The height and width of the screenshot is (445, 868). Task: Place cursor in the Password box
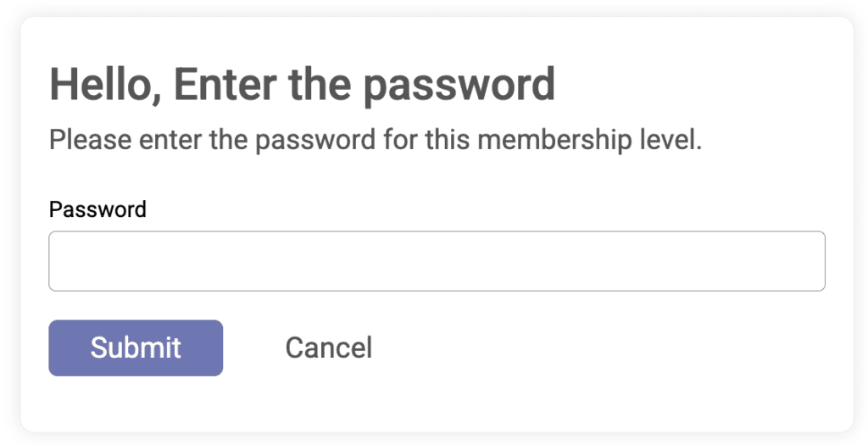pos(437,261)
